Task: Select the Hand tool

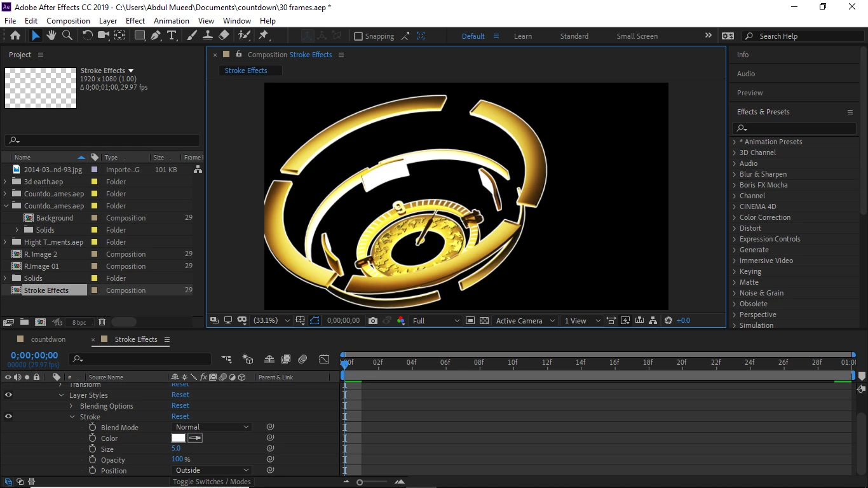Action: pyautogui.click(x=51, y=36)
